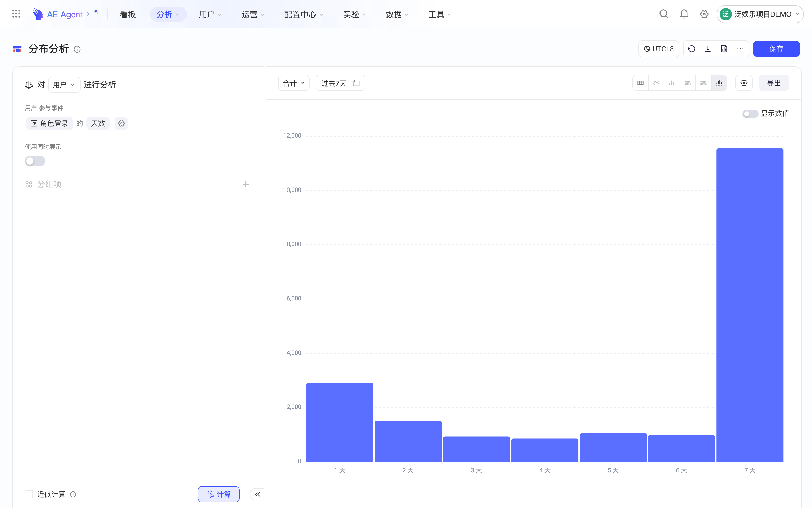Click the AE Agent logo icon
Image resolution: width=812 pixels, height=508 pixels.
pyautogui.click(x=38, y=14)
